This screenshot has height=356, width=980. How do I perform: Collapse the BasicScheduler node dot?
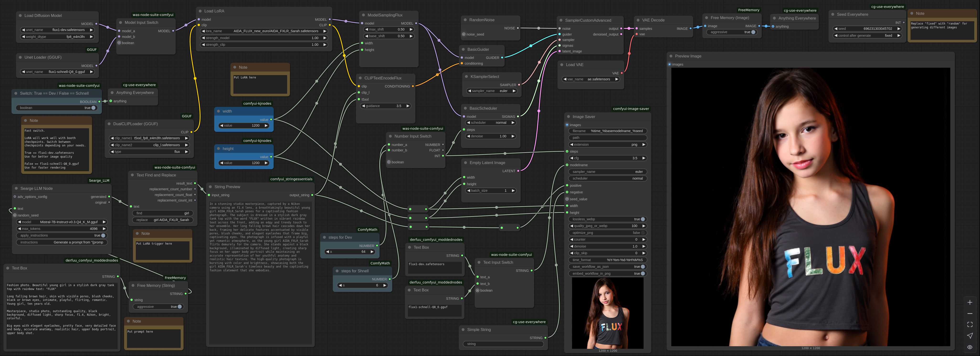pos(465,108)
